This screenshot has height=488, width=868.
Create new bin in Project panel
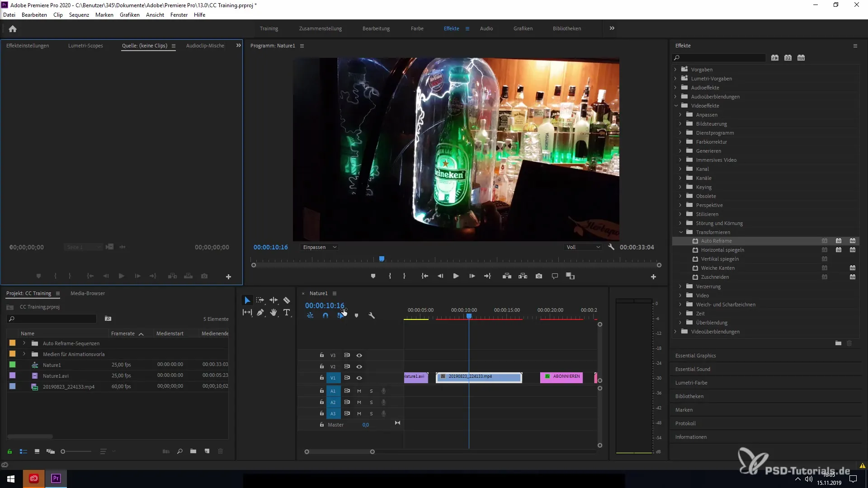point(193,451)
